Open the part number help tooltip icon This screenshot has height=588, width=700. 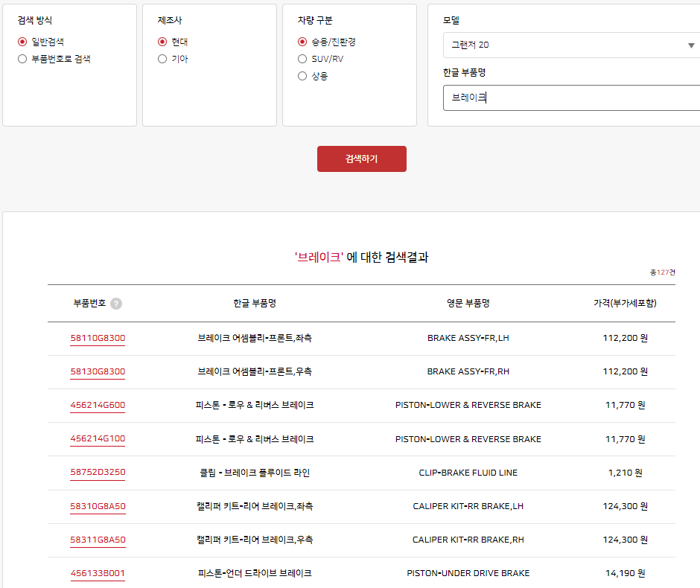click(x=117, y=301)
